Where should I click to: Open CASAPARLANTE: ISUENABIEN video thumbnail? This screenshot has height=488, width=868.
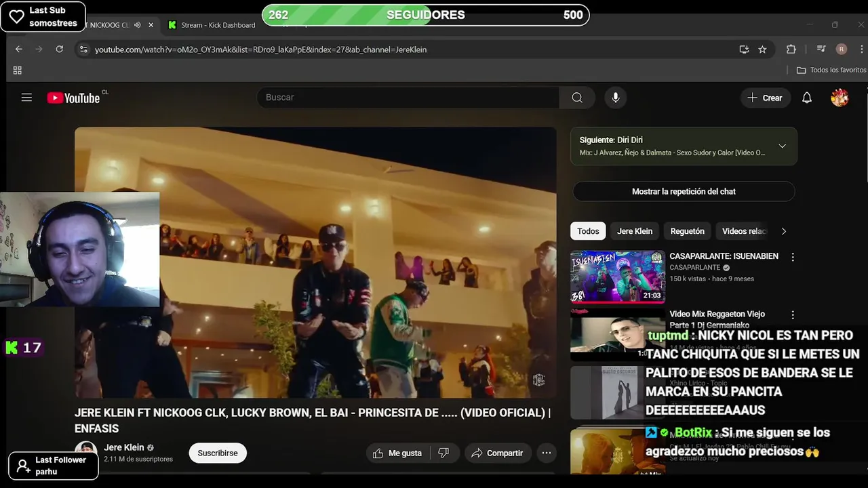point(618,277)
